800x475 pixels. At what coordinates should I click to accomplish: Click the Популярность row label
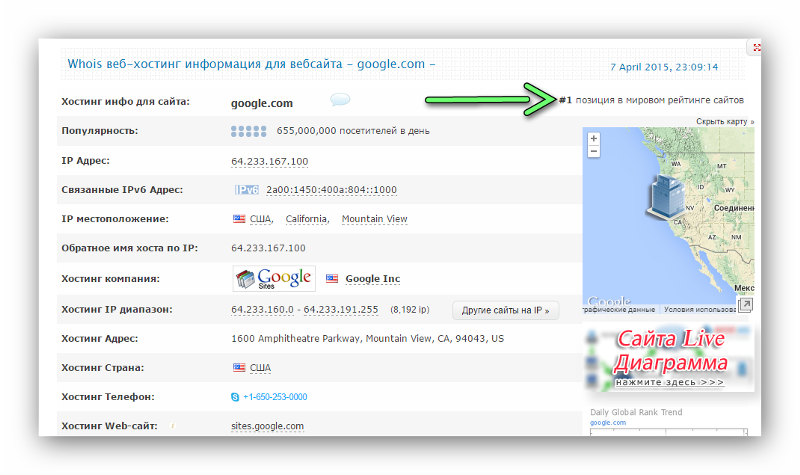(100, 131)
